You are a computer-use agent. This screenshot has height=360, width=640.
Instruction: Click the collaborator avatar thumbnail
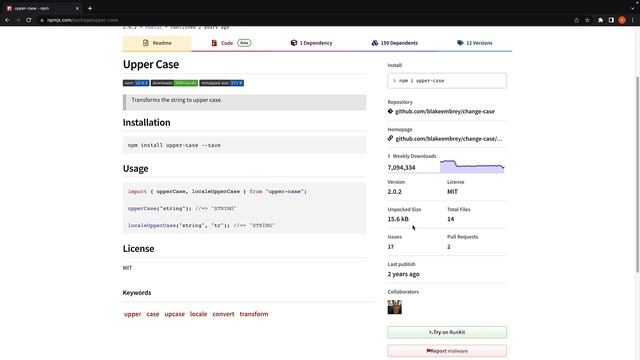[395, 307]
